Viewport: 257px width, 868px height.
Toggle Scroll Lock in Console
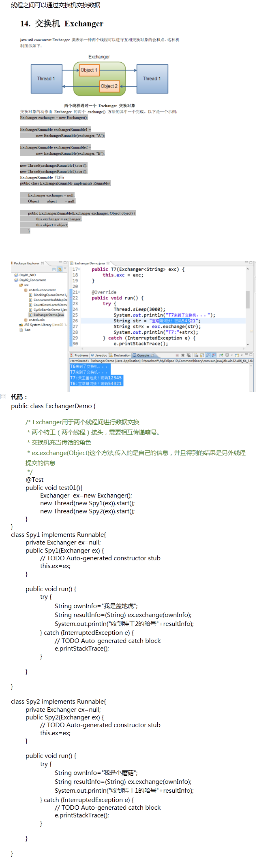201,355
